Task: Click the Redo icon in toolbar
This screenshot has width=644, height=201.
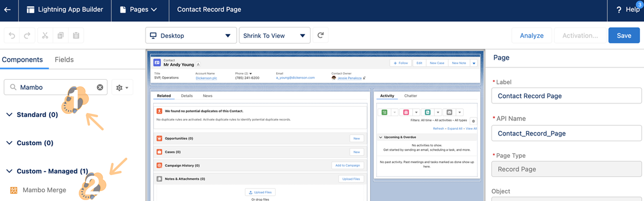Action: 27,36
